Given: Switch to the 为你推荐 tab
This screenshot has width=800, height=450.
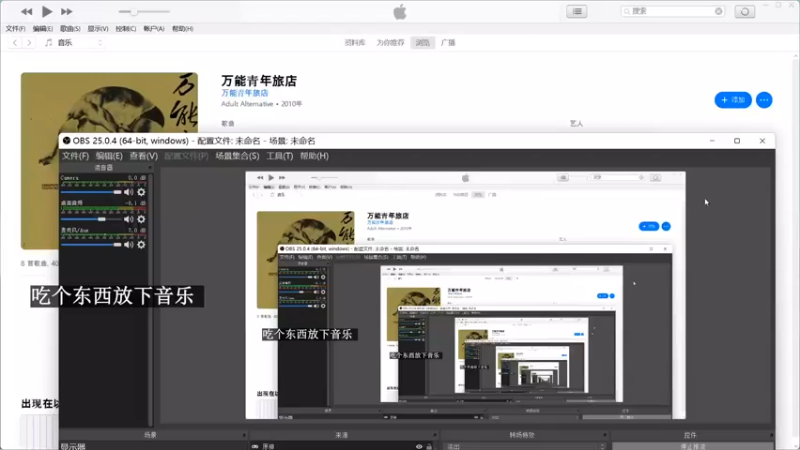Looking at the screenshot, I should tap(390, 43).
